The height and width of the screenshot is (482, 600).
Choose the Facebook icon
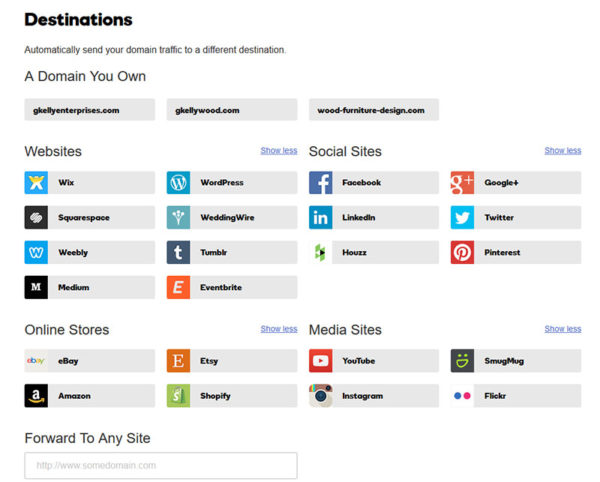tap(320, 183)
